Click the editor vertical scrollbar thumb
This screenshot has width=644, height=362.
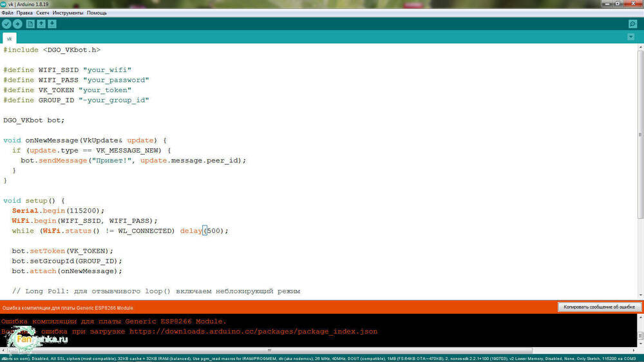point(640,136)
